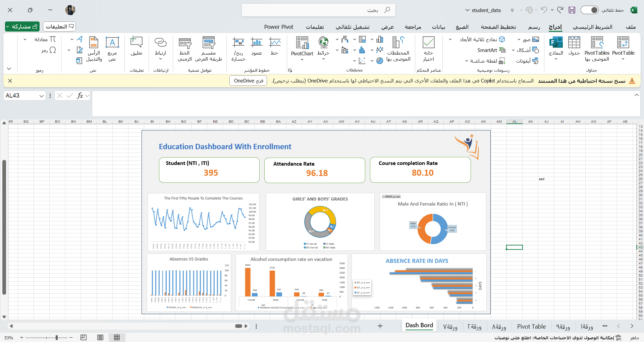Switch to Page Layout view in status bar
Viewport: 644px width, 342px height.
tap(100, 337)
